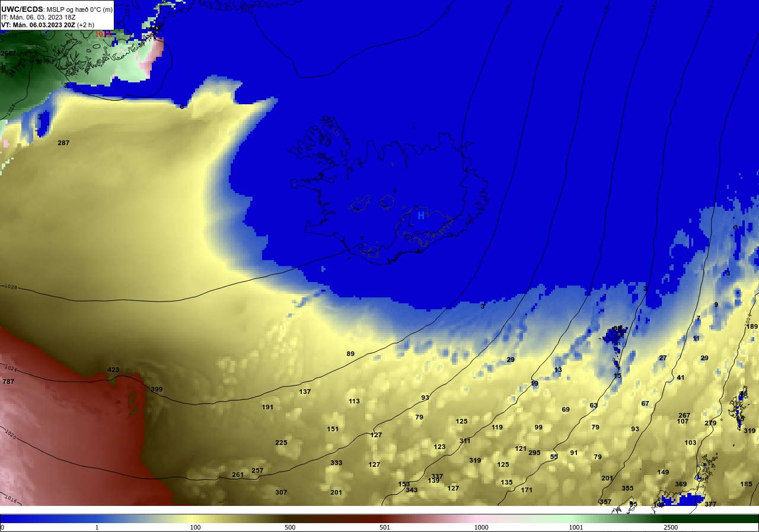Click the '2500' label on the color scale
The height and width of the screenshot is (532, 759).
pyautogui.click(x=671, y=527)
